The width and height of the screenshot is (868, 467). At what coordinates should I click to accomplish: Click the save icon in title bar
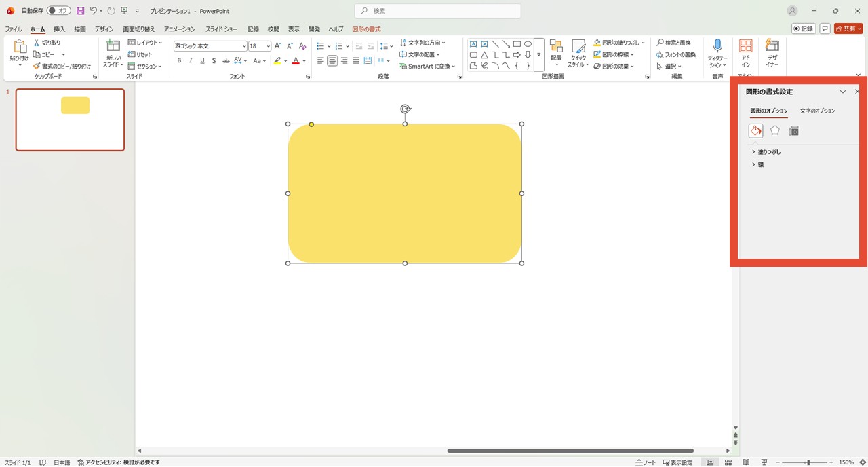81,11
